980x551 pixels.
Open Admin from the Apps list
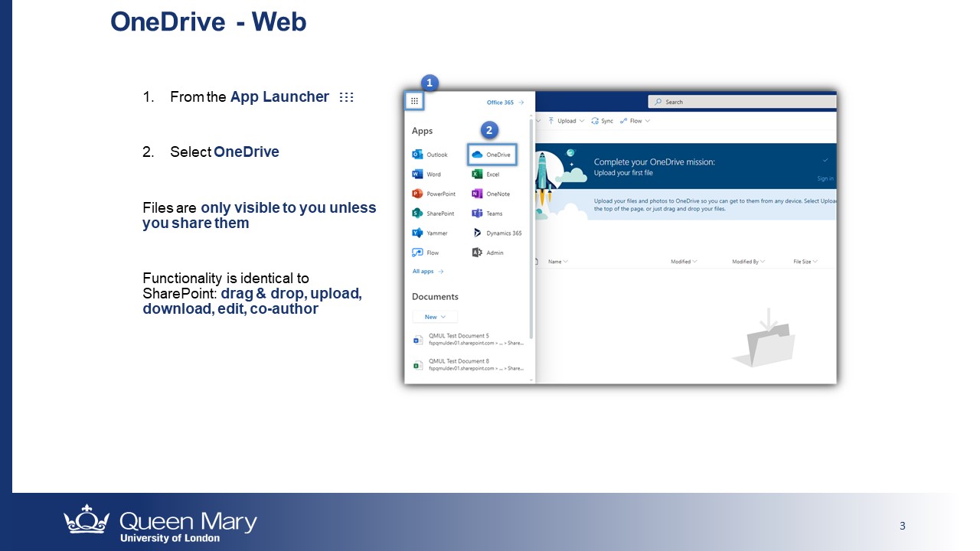[488, 253]
